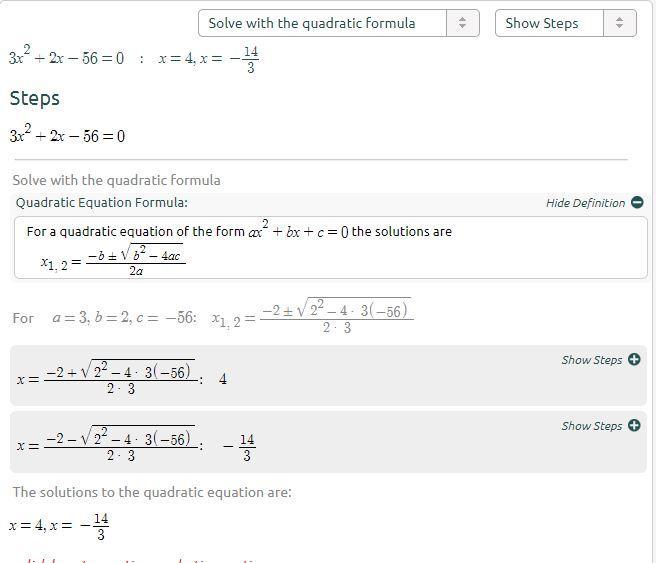Click the equation result line at the top

tap(134, 59)
